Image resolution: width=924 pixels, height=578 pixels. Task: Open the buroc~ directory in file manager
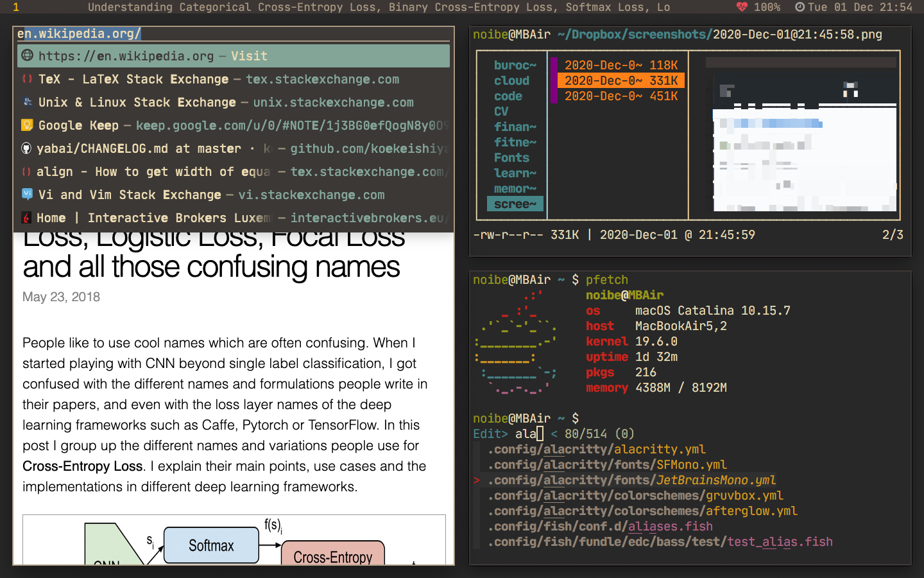click(515, 65)
